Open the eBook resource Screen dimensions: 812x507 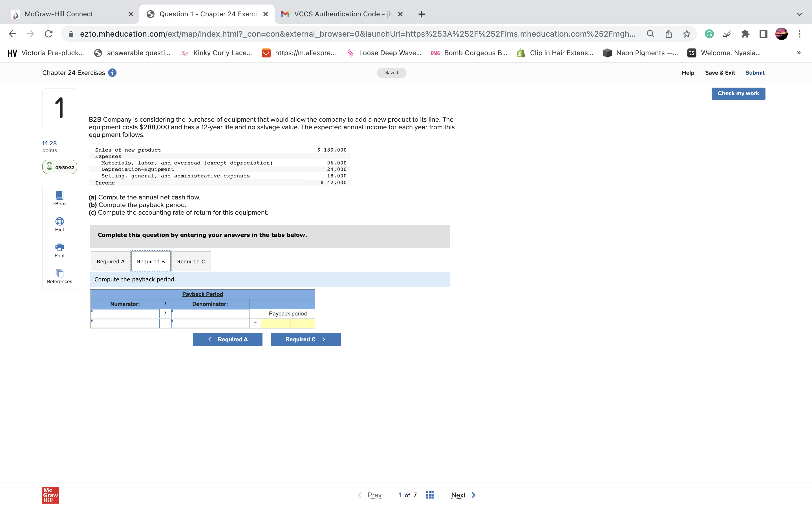tap(59, 199)
